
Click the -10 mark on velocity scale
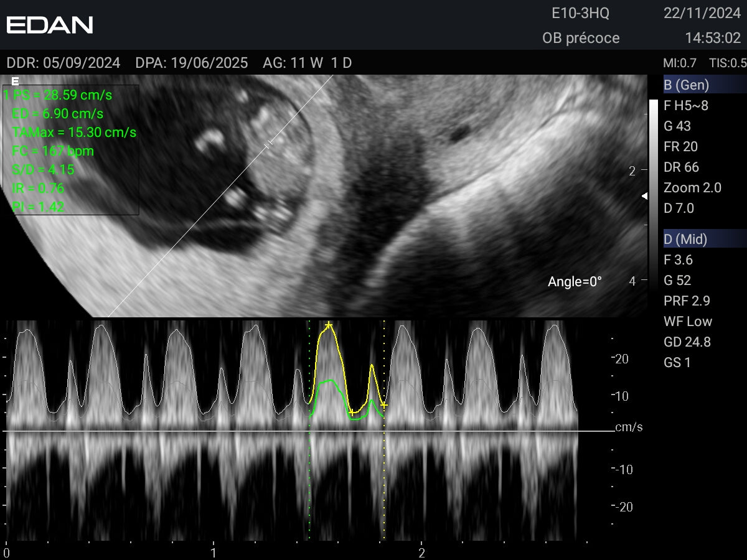click(624, 469)
